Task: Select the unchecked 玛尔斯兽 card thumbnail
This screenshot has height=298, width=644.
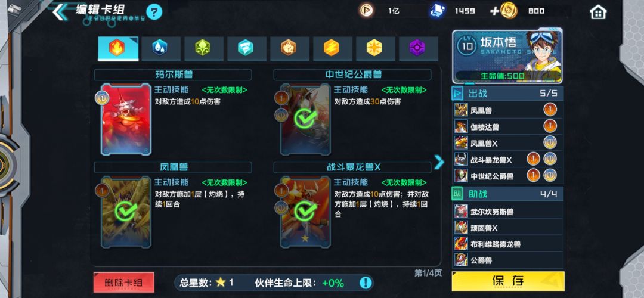Action: (126, 119)
